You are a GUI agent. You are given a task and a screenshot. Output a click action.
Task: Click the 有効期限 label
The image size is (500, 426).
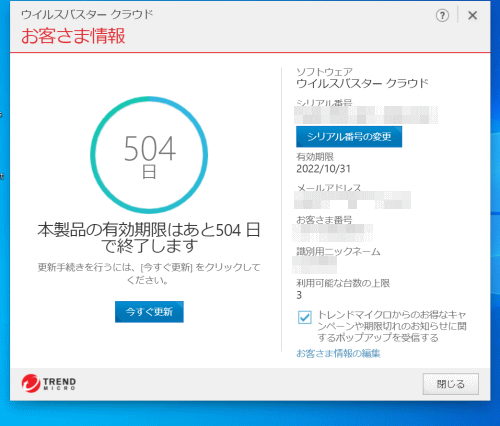315,157
